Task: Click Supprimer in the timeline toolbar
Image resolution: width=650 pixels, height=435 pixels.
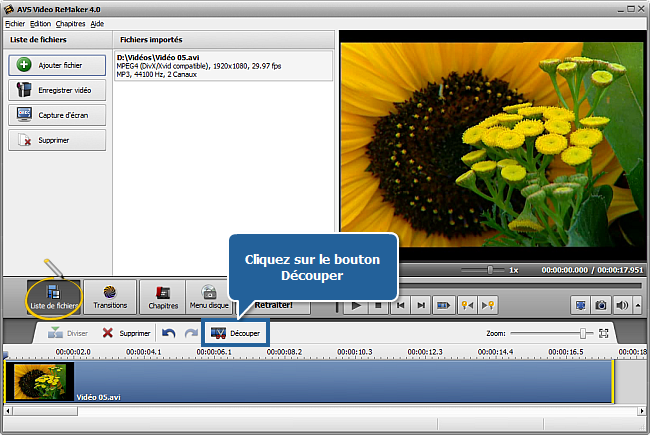Action: click(126, 333)
